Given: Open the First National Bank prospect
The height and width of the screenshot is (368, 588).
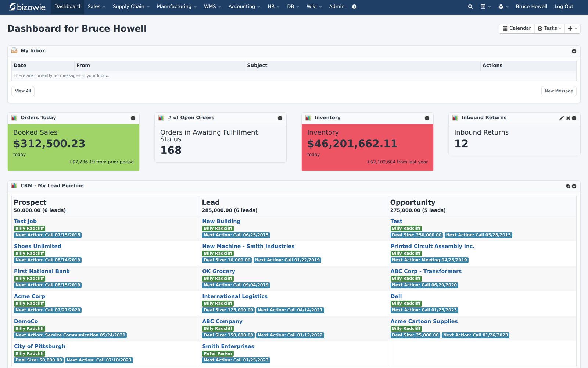Looking at the screenshot, I should (42, 271).
